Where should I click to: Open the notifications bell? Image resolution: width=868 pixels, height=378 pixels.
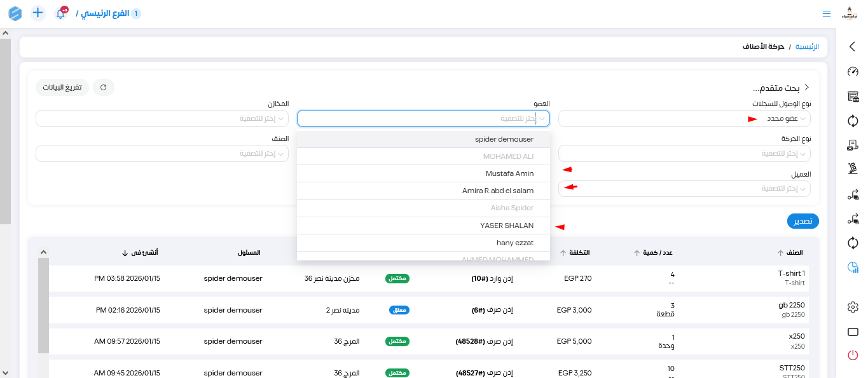click(x=61, y=13)
